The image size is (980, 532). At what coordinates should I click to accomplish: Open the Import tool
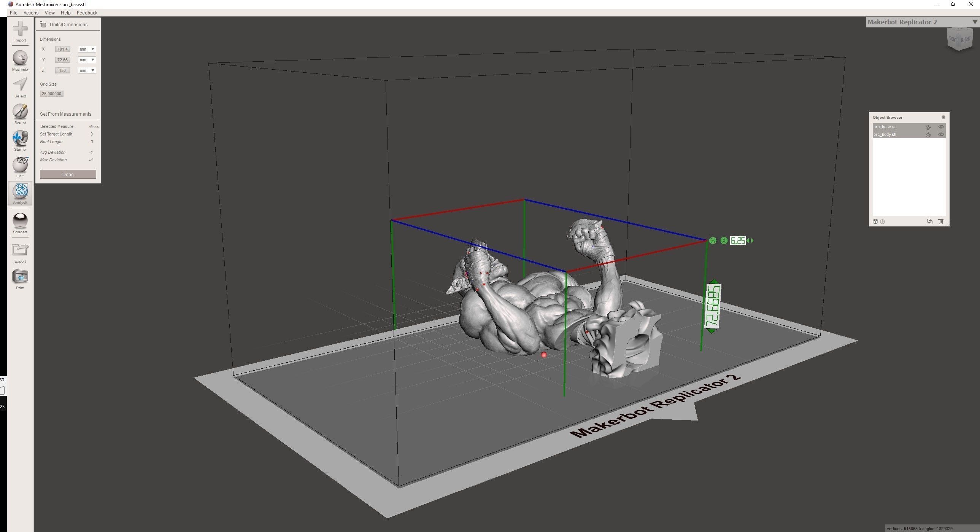pos(20,31)
